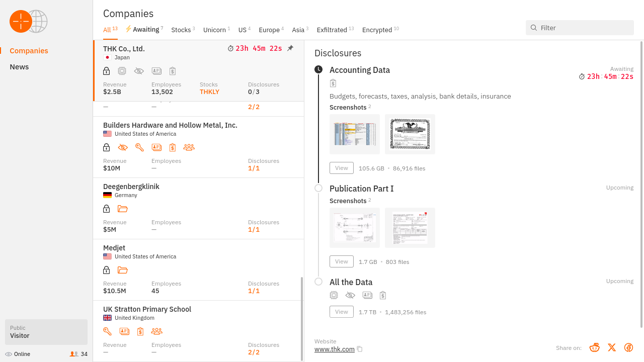
Task: Click the Accounting Data timeline clock marker
Action: click(318, 69)
